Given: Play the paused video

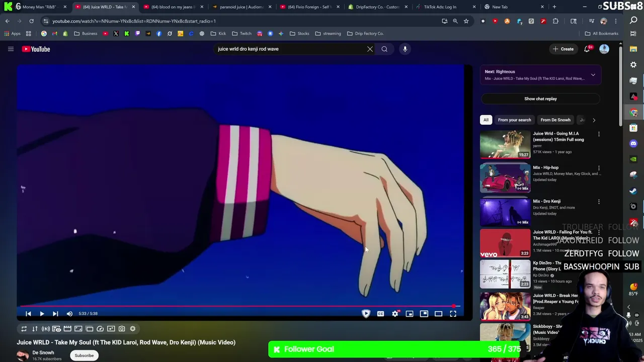Looking at the screenshot, I should pos(42,314).
